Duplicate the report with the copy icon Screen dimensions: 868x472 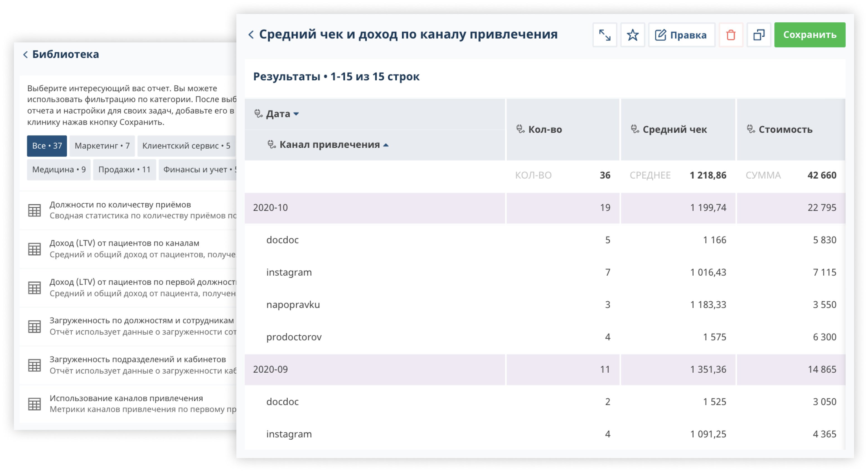click(759, 35)
